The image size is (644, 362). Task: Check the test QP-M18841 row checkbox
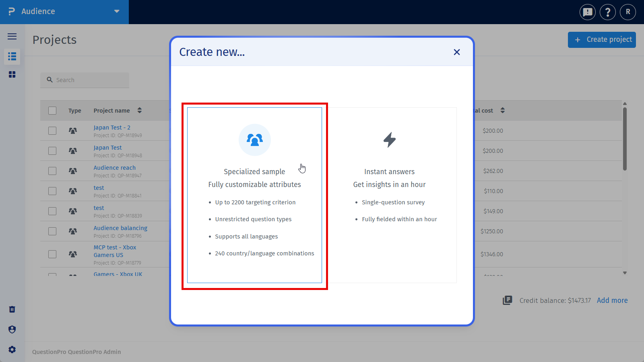point(52,191)
